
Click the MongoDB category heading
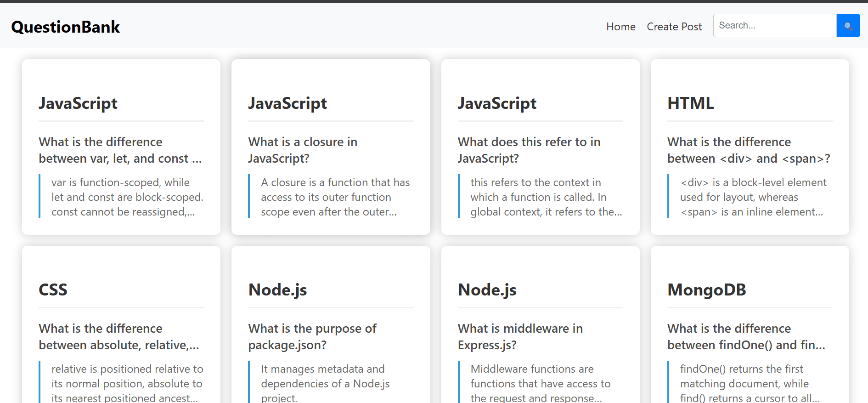706,290
